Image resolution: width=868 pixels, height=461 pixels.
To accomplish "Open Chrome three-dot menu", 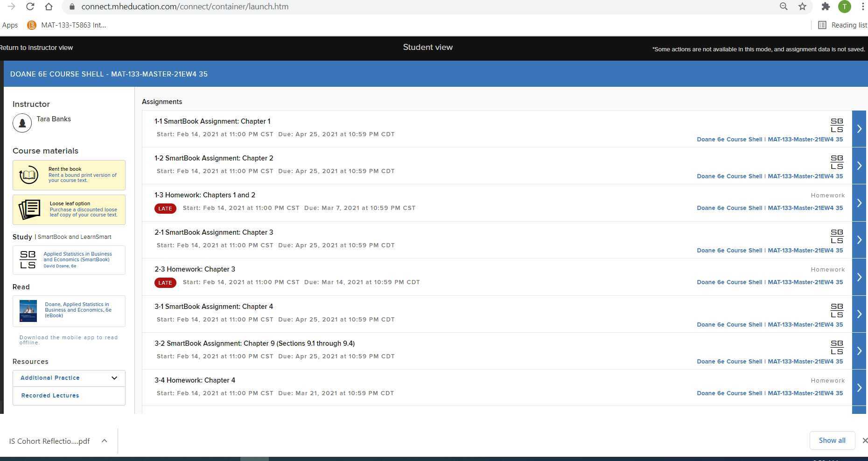I will (x=863, y=7).
